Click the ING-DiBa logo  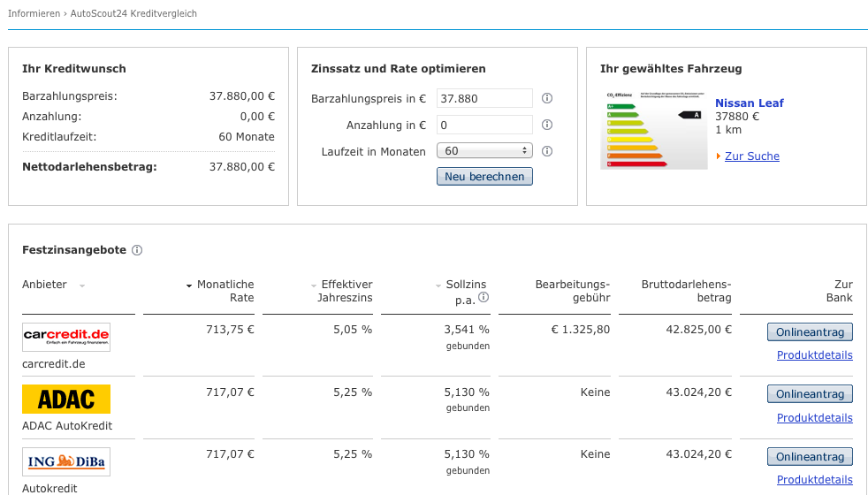tap(66, 462)
